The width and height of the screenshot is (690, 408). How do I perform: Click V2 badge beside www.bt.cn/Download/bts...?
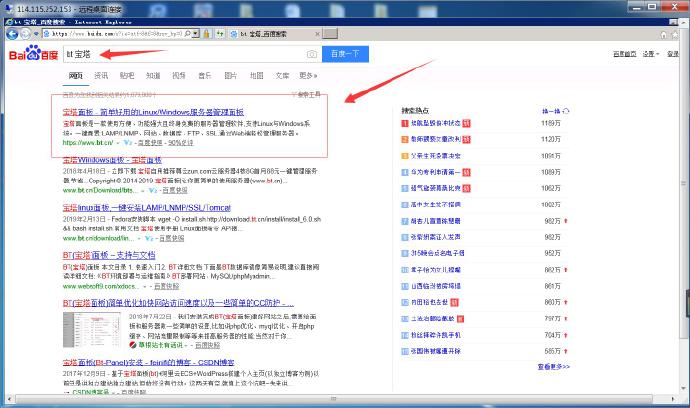point(153,190)
